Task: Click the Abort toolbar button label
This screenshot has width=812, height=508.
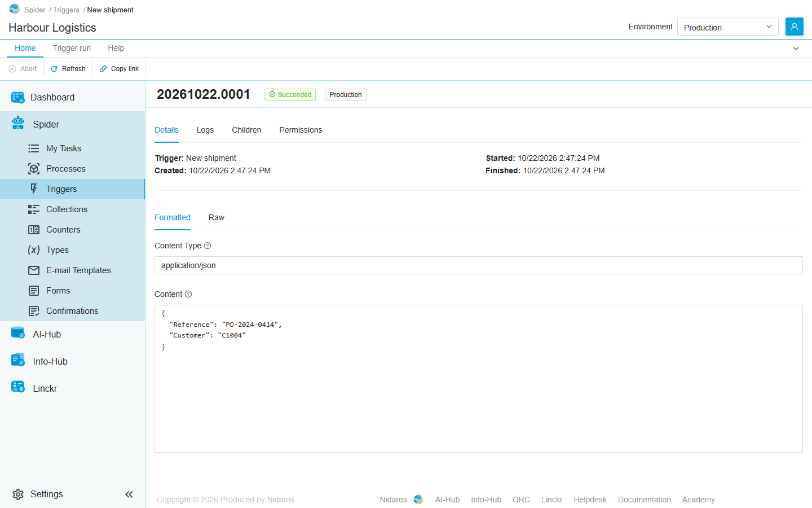Action: [28, 69]
